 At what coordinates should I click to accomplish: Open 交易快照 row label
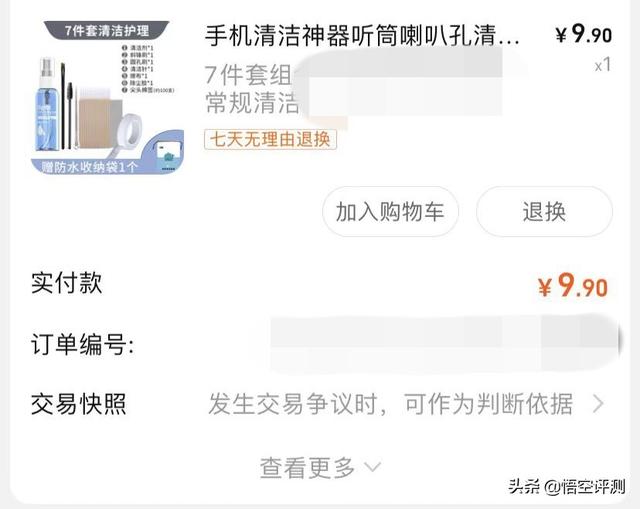[78, 404]
